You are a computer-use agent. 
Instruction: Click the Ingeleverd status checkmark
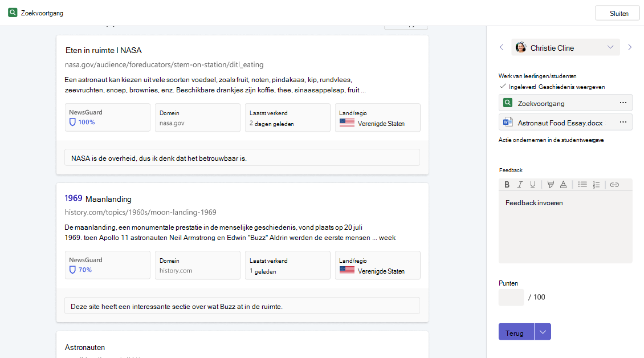[x=502, y=86]
